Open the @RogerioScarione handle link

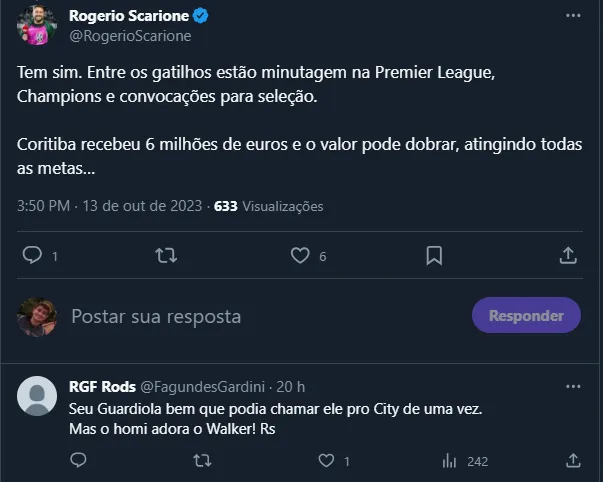point(130,36)
